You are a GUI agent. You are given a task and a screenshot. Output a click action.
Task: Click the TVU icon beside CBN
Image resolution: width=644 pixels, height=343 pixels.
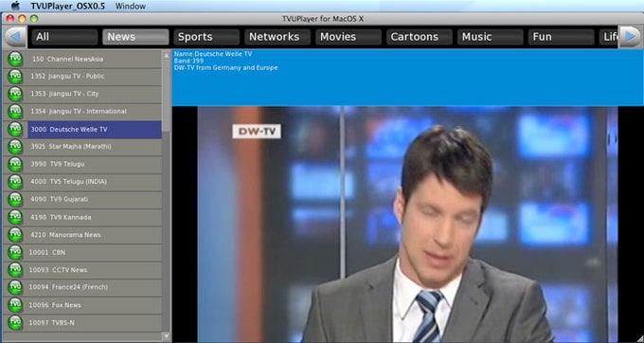(x=15, y=252)
